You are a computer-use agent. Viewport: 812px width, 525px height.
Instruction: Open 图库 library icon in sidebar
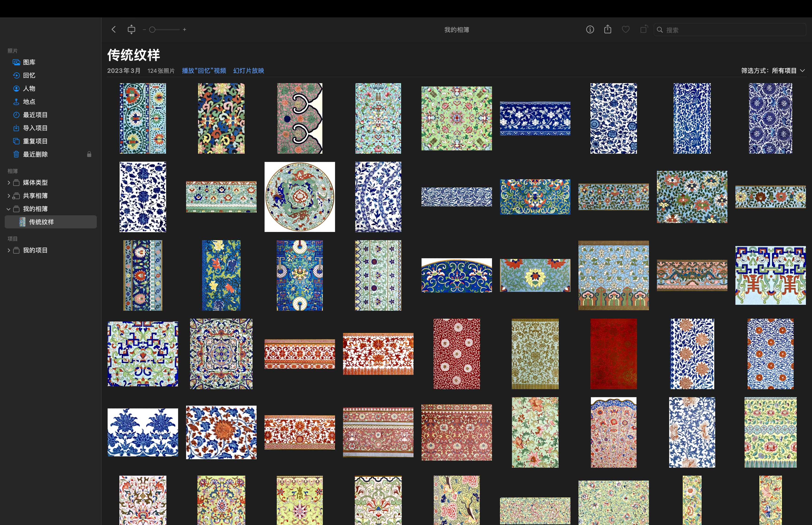(x=16, y=62)
